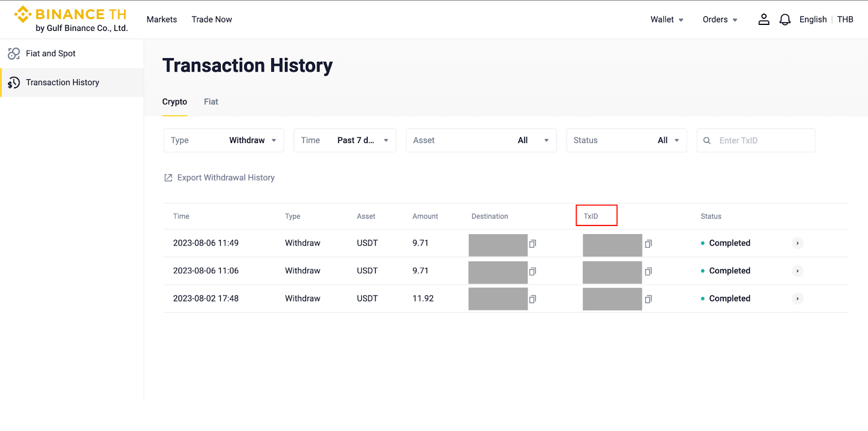The height and width of the screenshot is (431, 868).
Task: Expand details arrow for 2023-08-06 11:06 row
Action: pos(797,271)
